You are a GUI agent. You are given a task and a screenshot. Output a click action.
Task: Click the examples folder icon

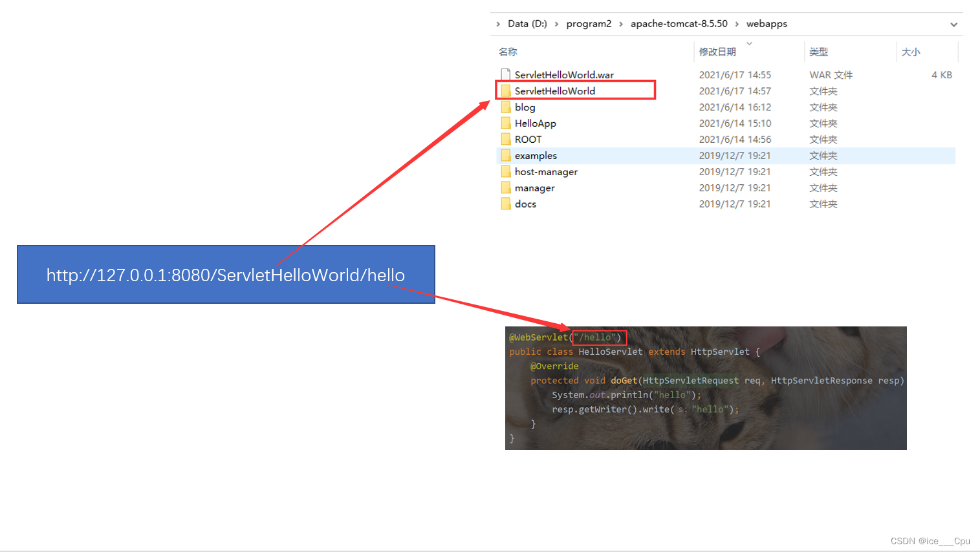[506, 155]
